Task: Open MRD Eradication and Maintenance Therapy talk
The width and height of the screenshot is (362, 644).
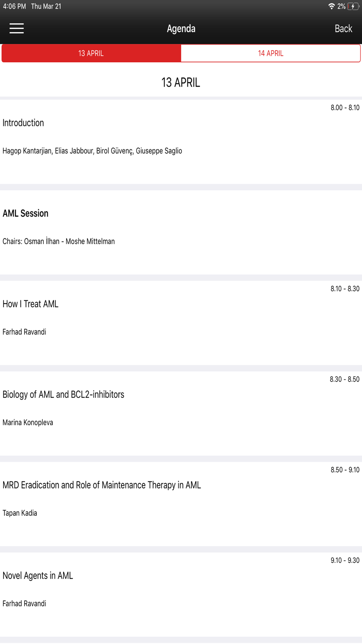Action: (x=102, y=485)
